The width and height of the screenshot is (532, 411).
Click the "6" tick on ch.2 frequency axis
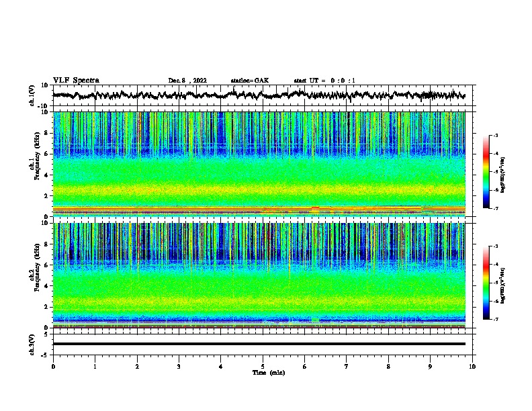click(46, 265)
